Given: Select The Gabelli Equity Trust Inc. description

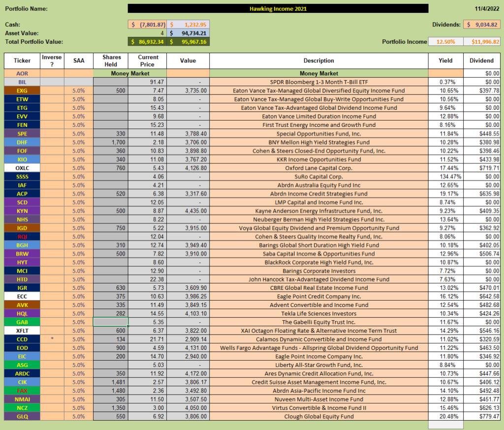Looking at the screenshot, I should tap(319, 322).
